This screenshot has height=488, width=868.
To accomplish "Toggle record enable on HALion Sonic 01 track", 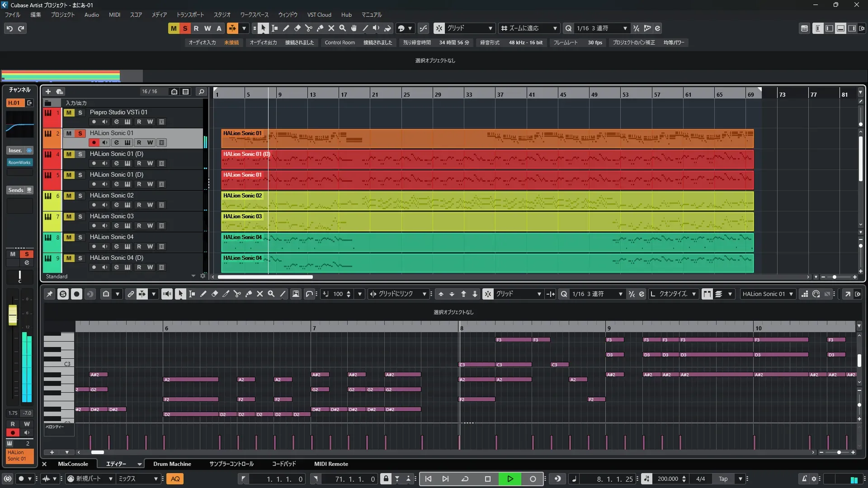I will click(94, 143).
